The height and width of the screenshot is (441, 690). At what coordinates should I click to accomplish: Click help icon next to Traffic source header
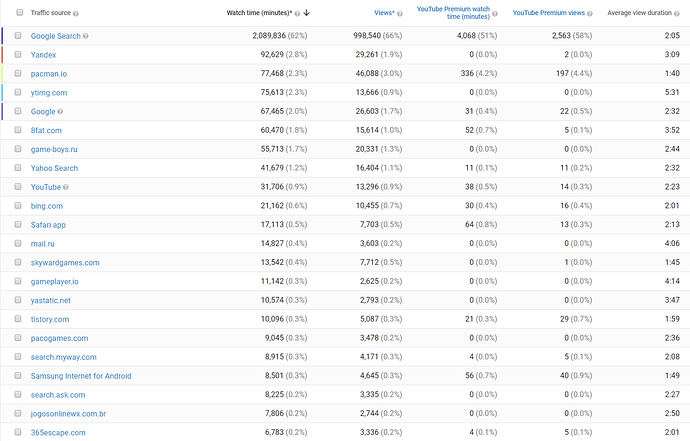point(76,14)
